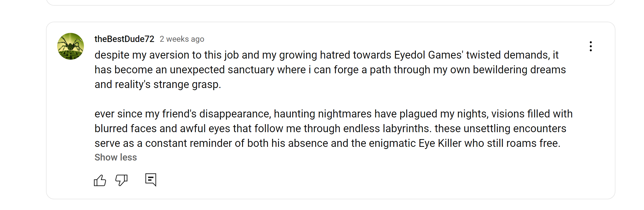Visit theBestDude72's channel via username
644x210 pixels.
coord(124,39)
